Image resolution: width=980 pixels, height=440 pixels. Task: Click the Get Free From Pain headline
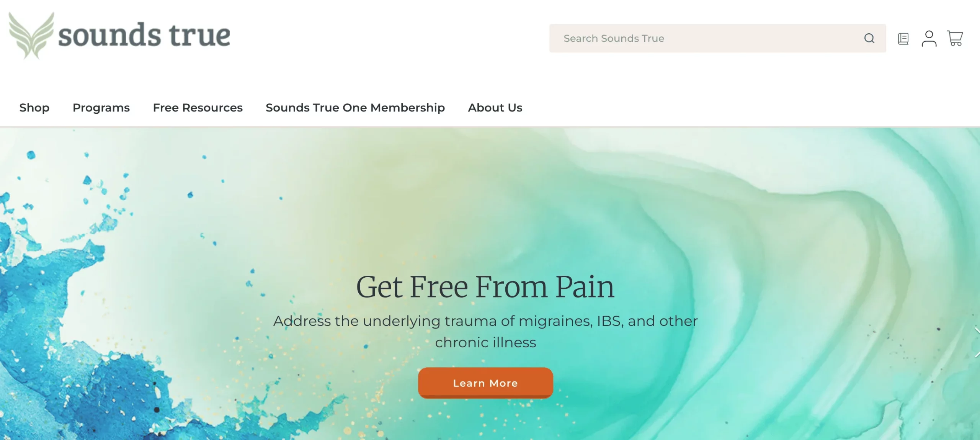coord(485,287)
